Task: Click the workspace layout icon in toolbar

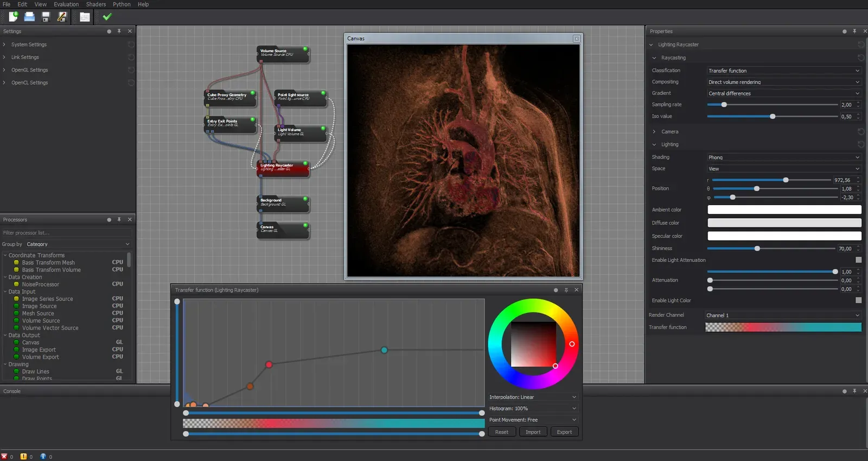Action: 85,17
